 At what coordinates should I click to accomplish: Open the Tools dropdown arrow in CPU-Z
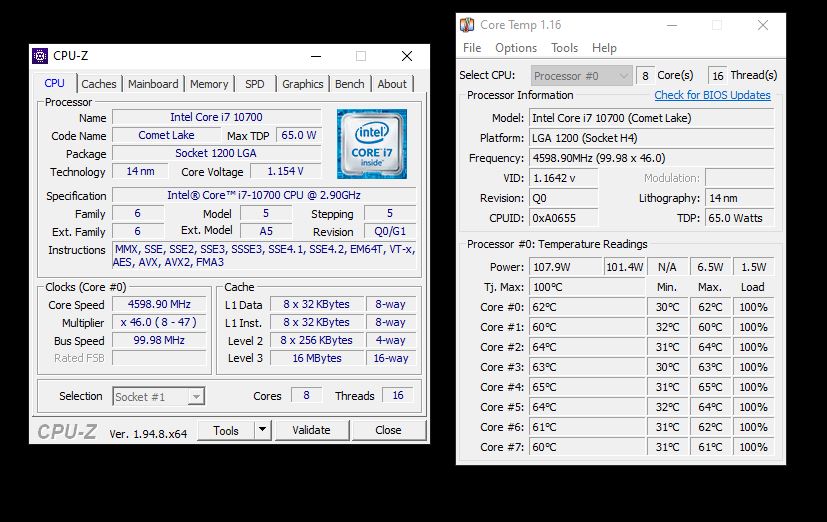(x=262, y=430)
